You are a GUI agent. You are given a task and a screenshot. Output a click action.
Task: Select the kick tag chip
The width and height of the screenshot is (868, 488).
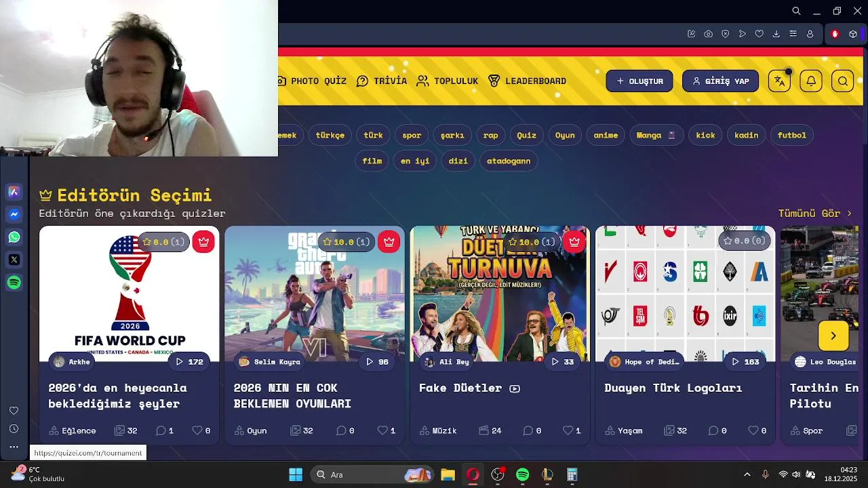[x=705, y=136]
